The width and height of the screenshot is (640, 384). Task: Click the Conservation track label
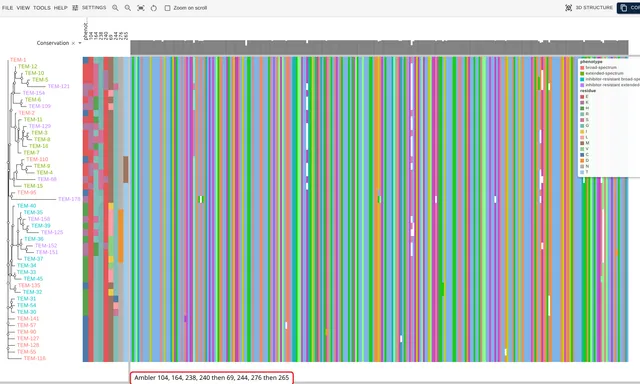[x=53, y=43]
